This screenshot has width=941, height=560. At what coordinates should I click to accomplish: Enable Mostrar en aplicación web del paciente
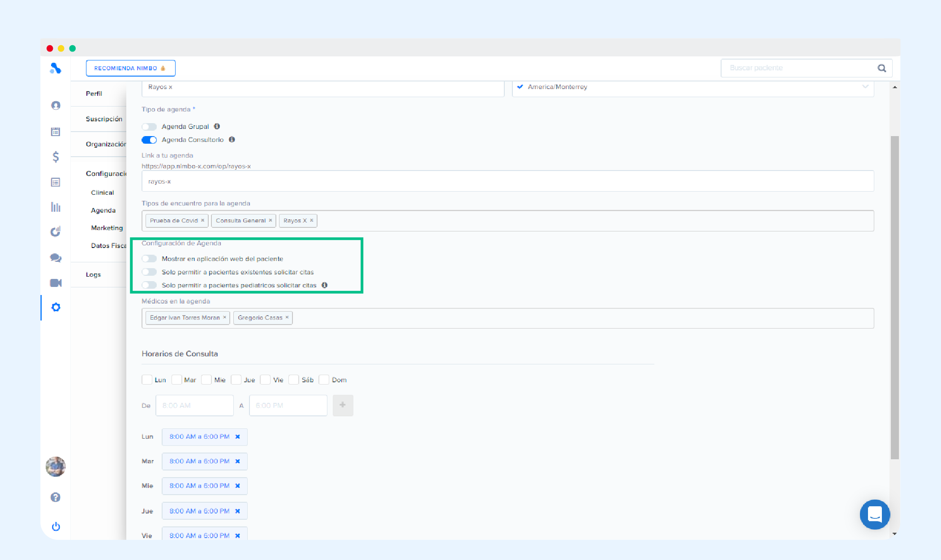[149, 259]
